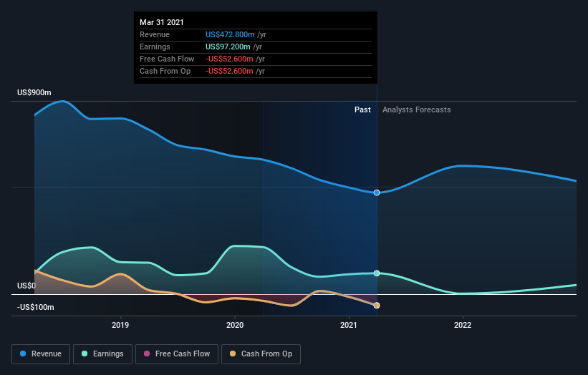Click the Mar 31 2021 tooltip date
This screenshot has width=588, height=375.
click(x=162, y=22)
